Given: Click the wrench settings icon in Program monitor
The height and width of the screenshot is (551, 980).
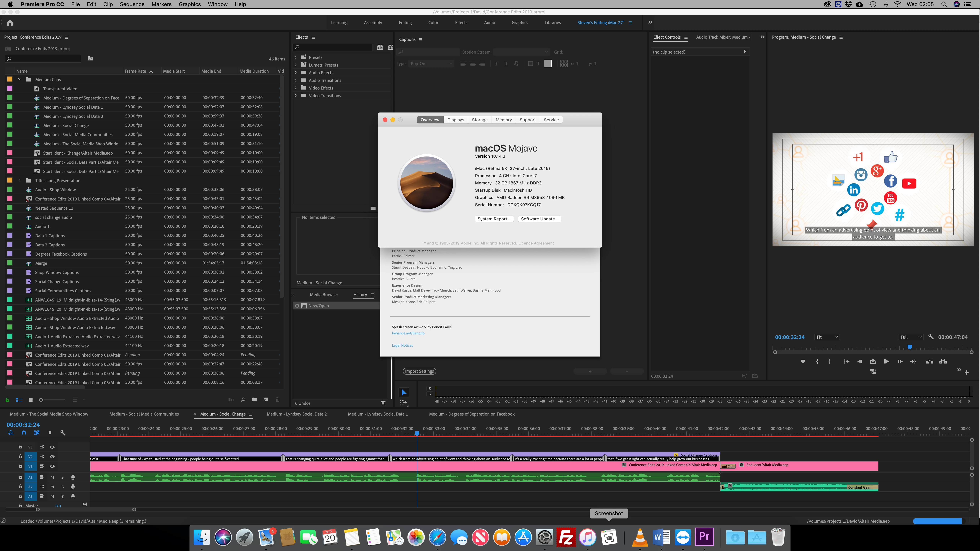Looking at the screenshot, I should pos(931,337).
